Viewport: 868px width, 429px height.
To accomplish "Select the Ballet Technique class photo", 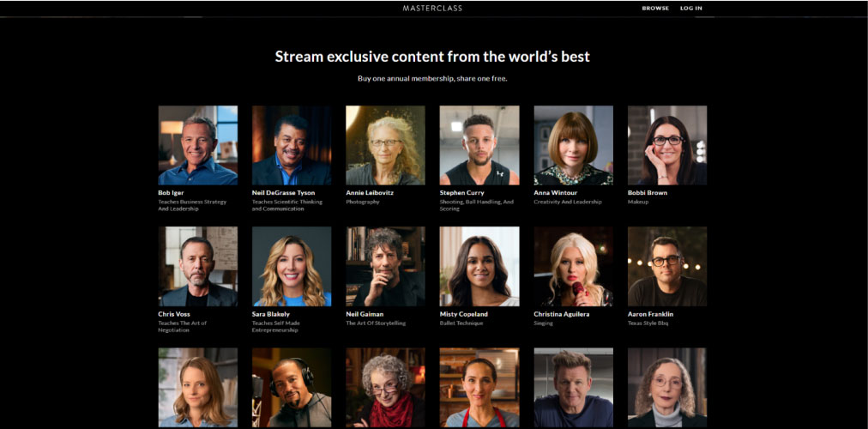I will [x=479, y=266].
